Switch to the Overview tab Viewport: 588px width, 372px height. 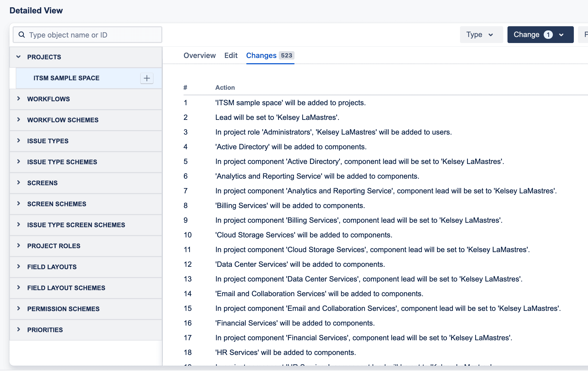[200, 55]
